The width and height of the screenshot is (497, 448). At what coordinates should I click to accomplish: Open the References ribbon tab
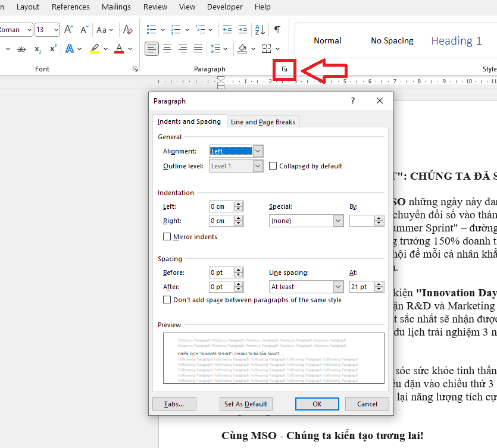pyautogui.click(x=70, y=7)
